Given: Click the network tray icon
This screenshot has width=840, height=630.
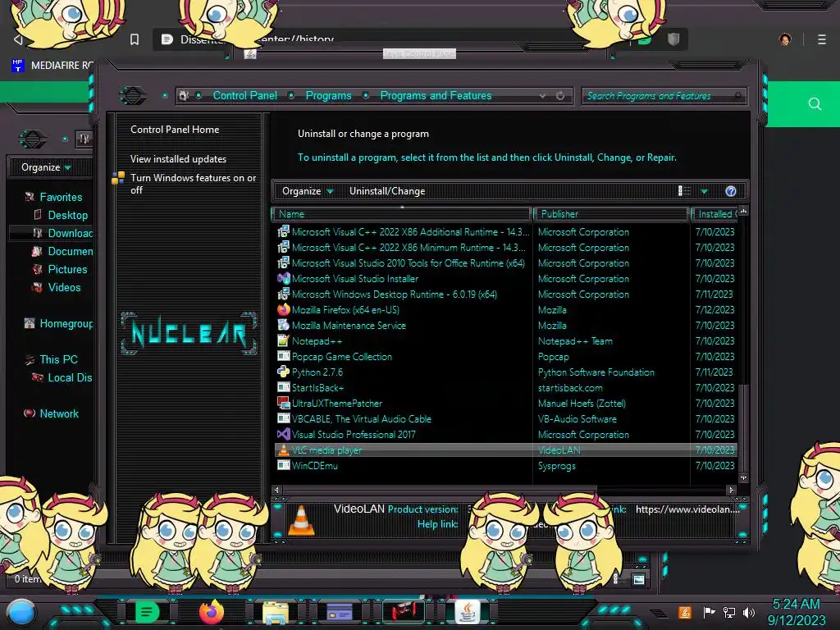Looking at the screenshot, I should click(729, 612).
